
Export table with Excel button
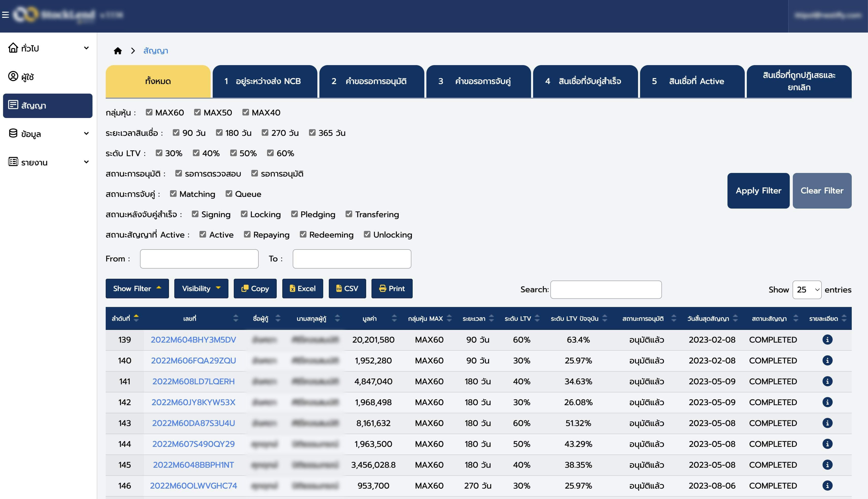[x=303, y=289]
